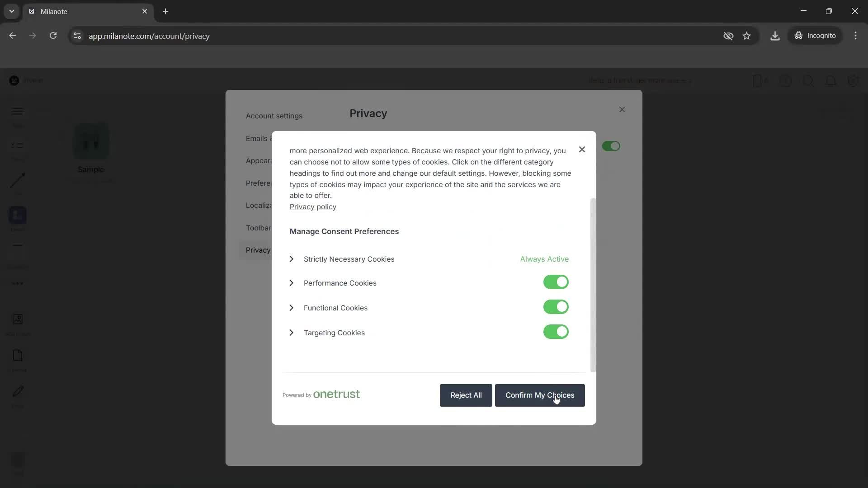
Task: Open the board tool in the sidebar
Action: pyautogui.click(x=17, y=217)
